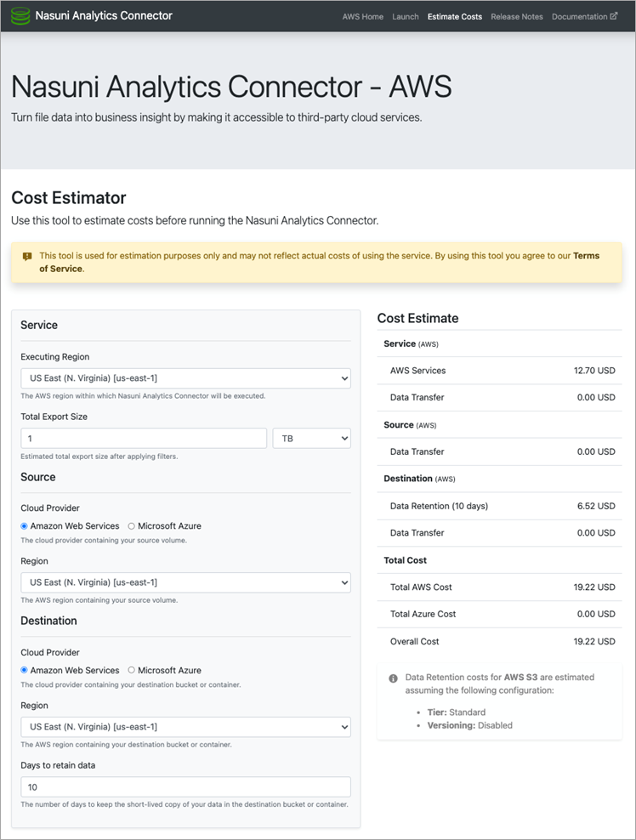The width and height of the screenshot is (636, 840).
Task: Click the Nasuni Analytics Connector brand title
Action: pos(104,15)
